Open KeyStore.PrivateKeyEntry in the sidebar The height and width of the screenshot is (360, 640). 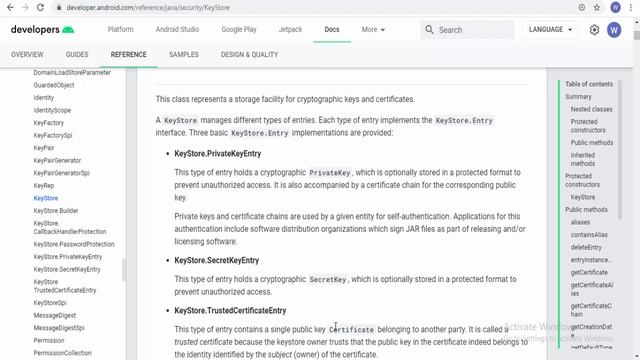click(x=68, y=257)
